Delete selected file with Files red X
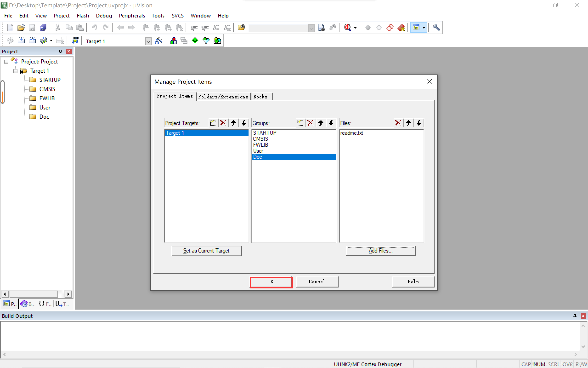This screenshot has height=368, width=588. coord(398,123)
